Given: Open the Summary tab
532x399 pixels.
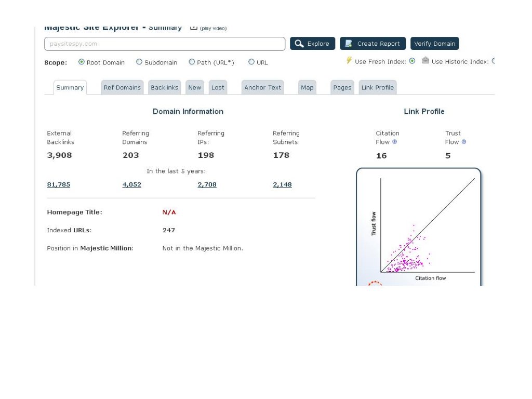Looking at the screenshot, I should tap(70, 87).
